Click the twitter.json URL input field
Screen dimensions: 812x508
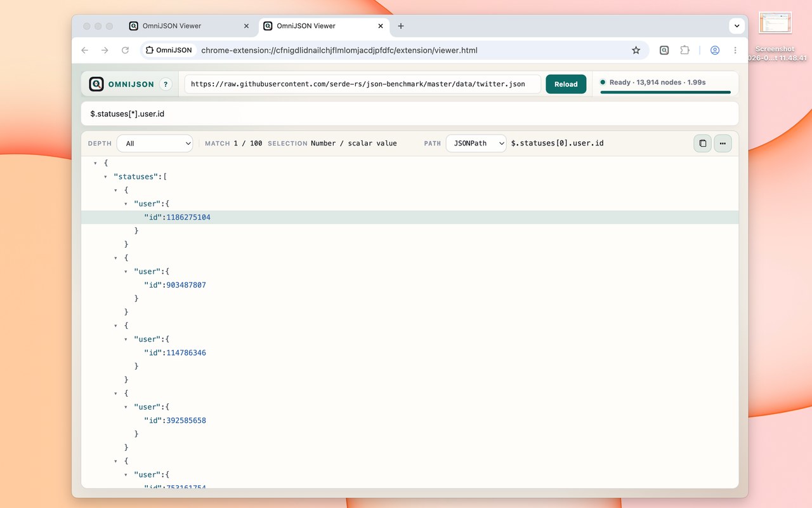(x=363, y=84)
